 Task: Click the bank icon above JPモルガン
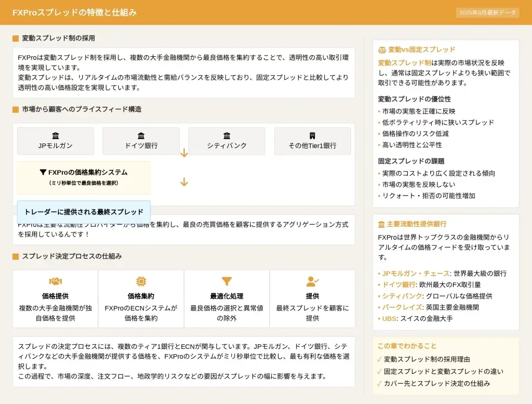(56, 136)
